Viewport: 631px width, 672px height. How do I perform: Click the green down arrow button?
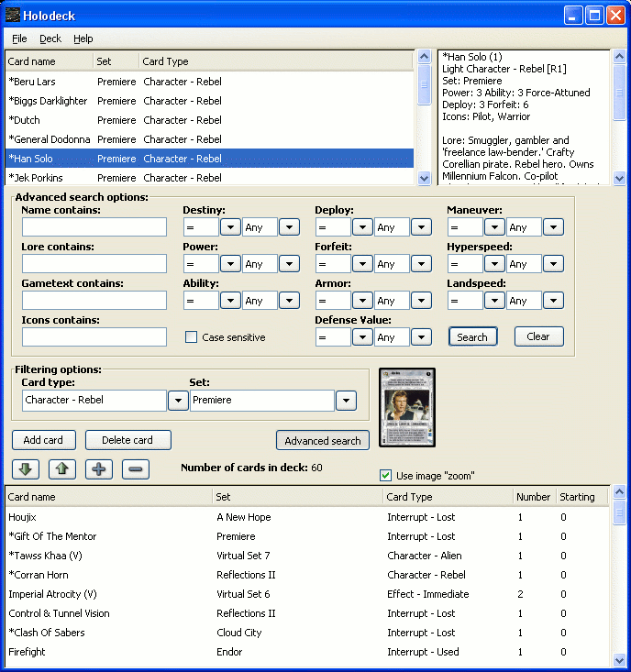coord(26,468)
